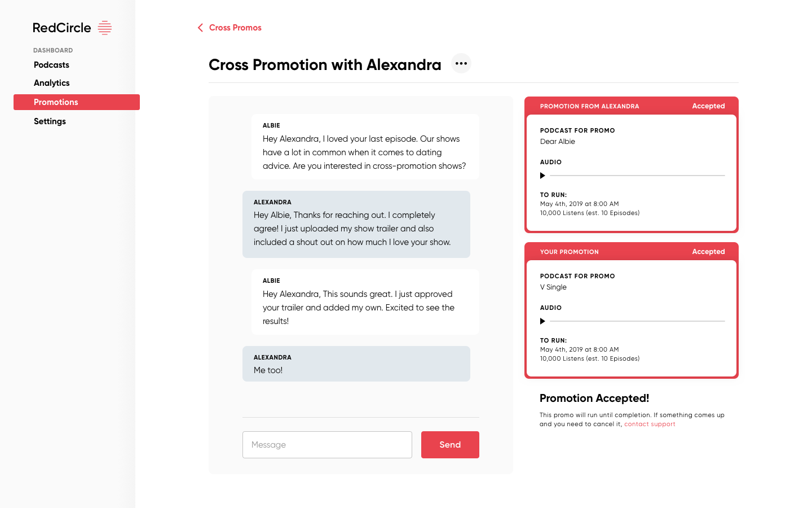The width and height of the screenshot is (812, 508).
Task: Open Podcasts in the sidebar
Action: pyautogui.click(x=51, y=65)
